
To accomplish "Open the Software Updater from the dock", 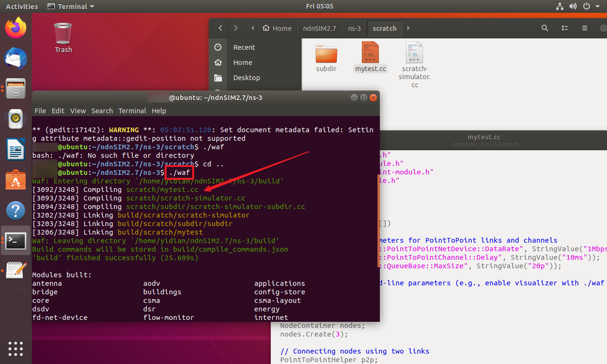I will tap(16, 180).
